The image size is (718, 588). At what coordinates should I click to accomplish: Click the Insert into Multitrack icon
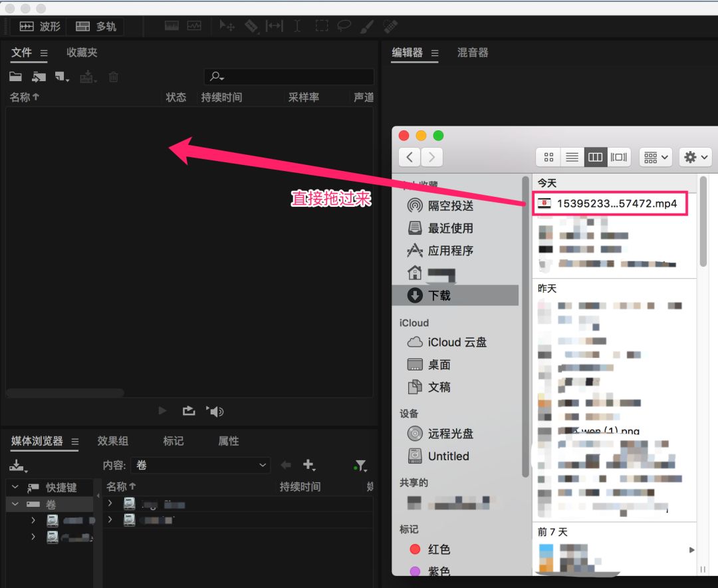pyautogui.click(x=88, y=77)
